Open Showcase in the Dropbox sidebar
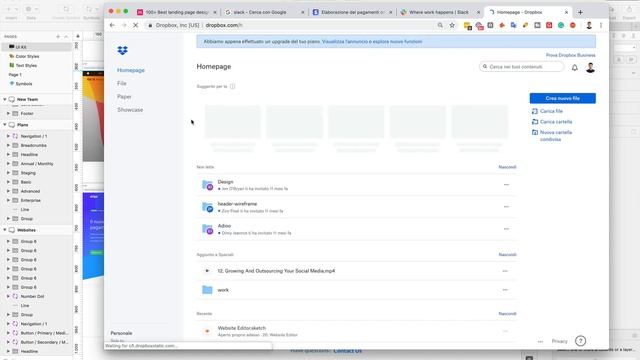This screenshot has width=640, height=360. coord(130,110)
